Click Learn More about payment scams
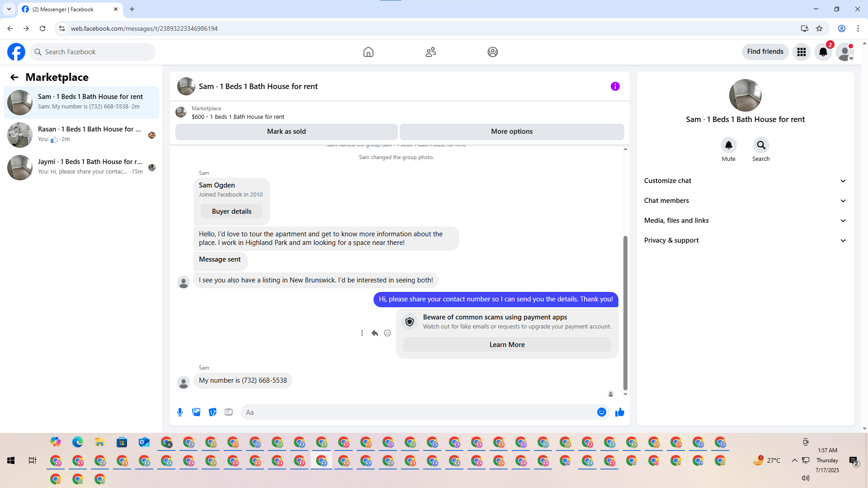Viewport: 868px width, 488px height. (x=507, y=345)
